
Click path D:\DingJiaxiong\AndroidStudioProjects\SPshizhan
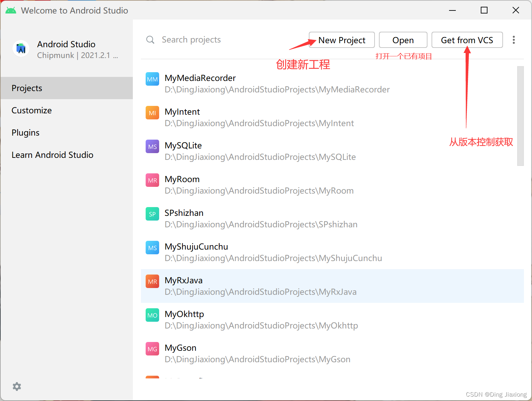(x=261, y=224)
